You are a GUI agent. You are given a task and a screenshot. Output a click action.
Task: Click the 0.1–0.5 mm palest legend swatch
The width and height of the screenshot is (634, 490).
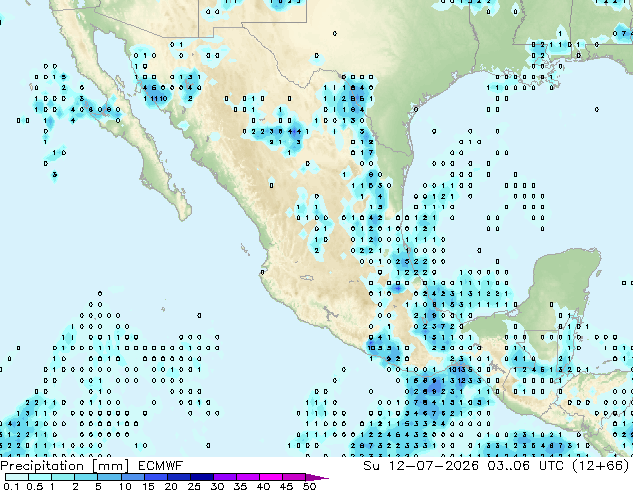click(17, 477)
